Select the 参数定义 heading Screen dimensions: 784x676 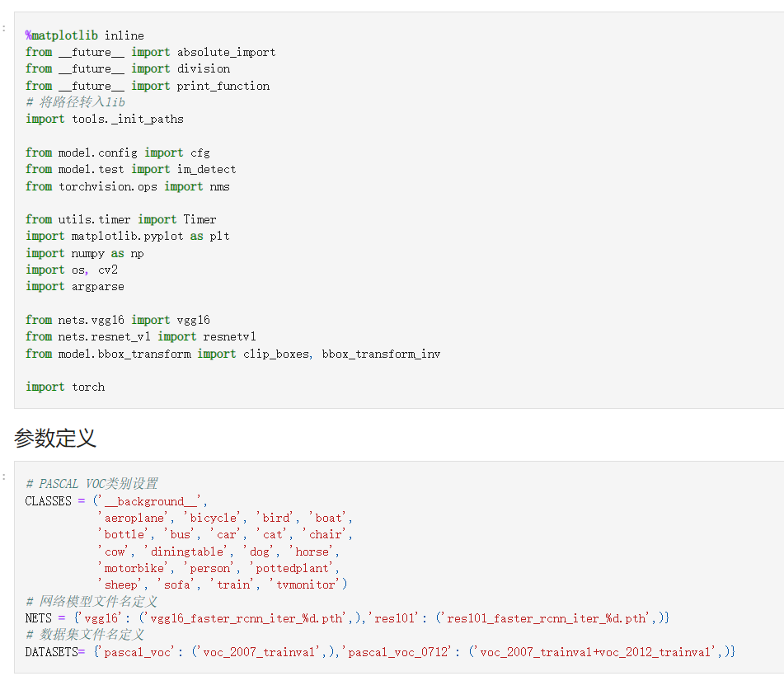click(55, 439)
